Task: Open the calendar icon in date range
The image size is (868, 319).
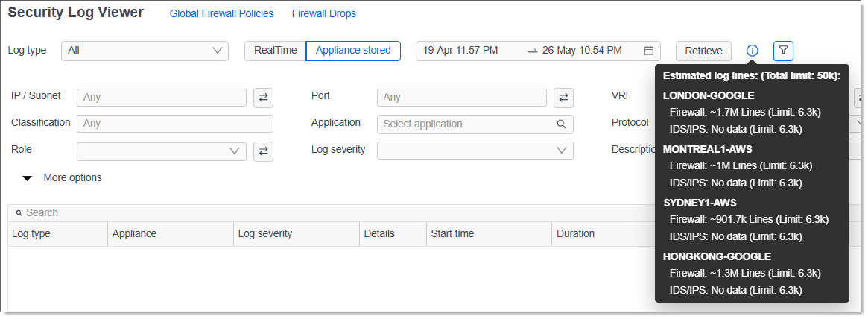Action: point(649,51)
